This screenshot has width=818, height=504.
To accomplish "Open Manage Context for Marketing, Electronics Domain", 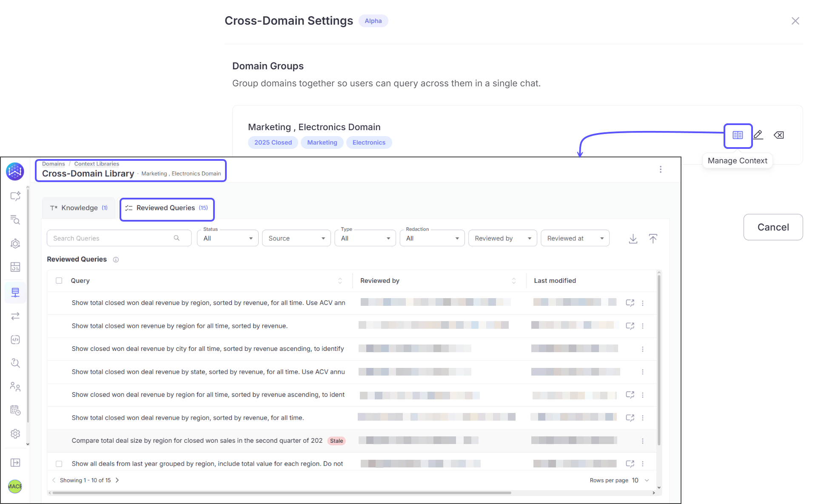I will 738,135.
